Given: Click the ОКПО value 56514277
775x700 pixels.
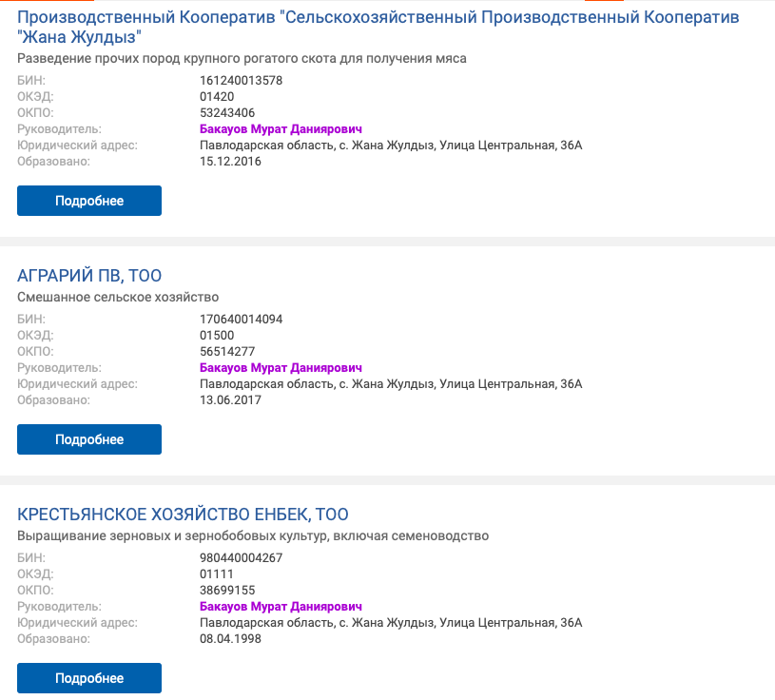Looking at the screenshot, I should tap(227, 352).
